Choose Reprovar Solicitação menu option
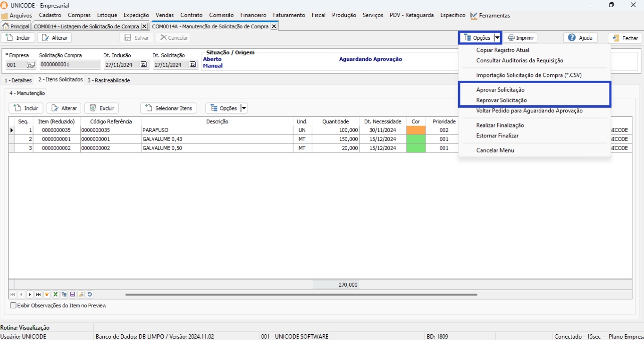 pyautogui.click(x=501, y=100)
